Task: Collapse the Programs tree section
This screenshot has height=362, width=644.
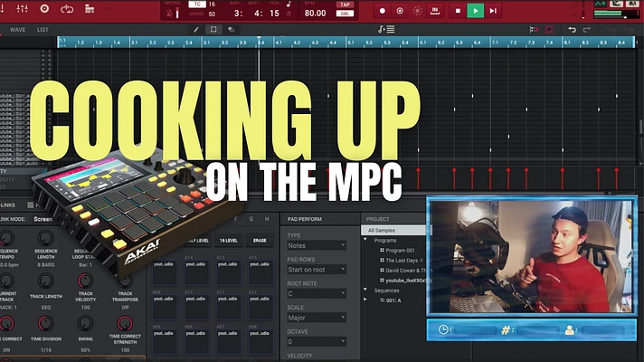Action: coord(365,240)
